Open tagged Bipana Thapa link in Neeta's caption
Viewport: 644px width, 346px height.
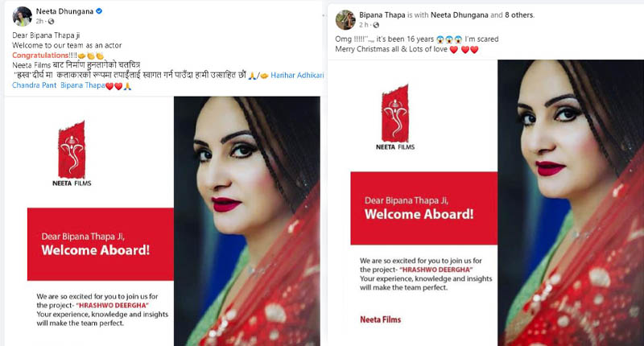83,85
